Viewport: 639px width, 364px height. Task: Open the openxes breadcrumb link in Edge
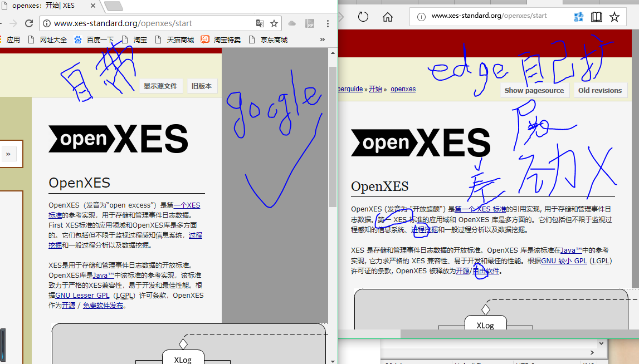pyautogui.click(x=403, y=88)
